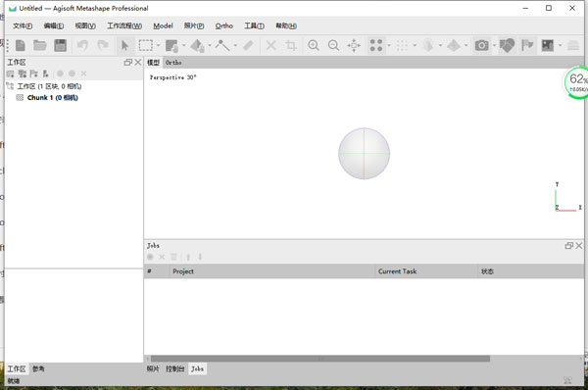Toggle the model mesh view icon
The height and width of the screenshot is (390, 588).
tap(428, 45)
